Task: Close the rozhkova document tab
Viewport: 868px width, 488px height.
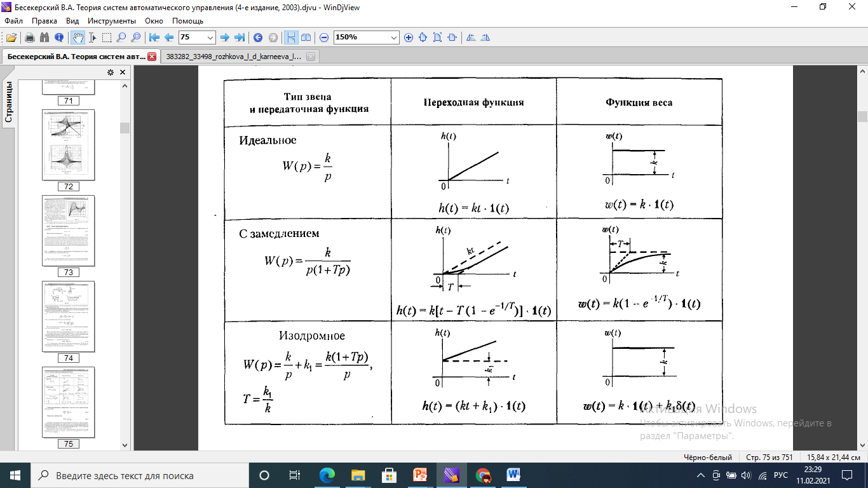Action: tap(311, 57)
